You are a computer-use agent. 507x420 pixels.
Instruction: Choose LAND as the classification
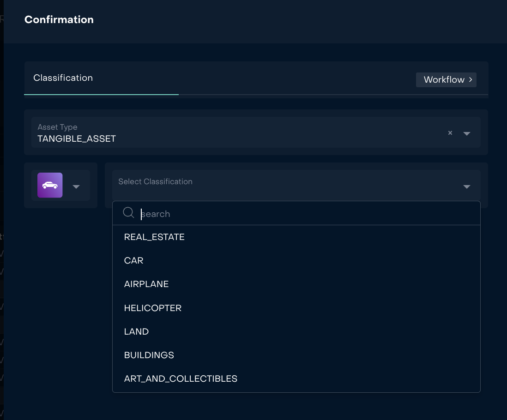(x=136, y=331)
